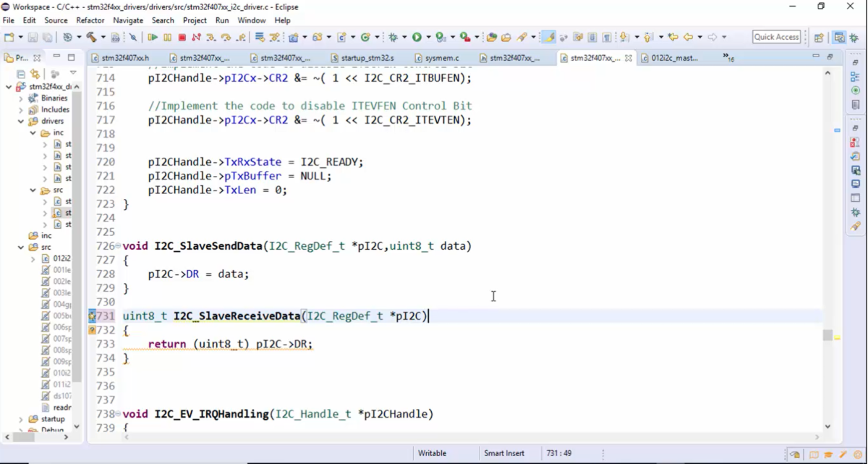This screenshot has width=868, height=464.
Task: Switch to the Debug perspective icon
Action: tap(854, 37)
